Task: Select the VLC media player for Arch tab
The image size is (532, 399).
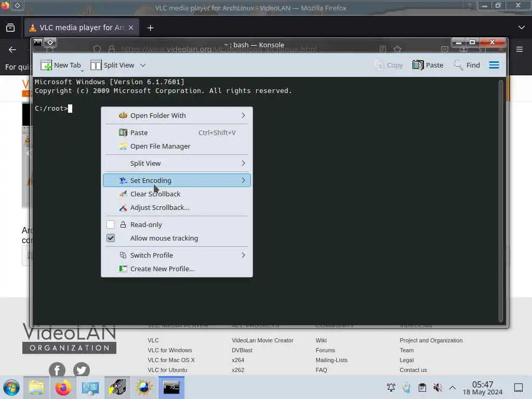Action: tap(82, 28)
